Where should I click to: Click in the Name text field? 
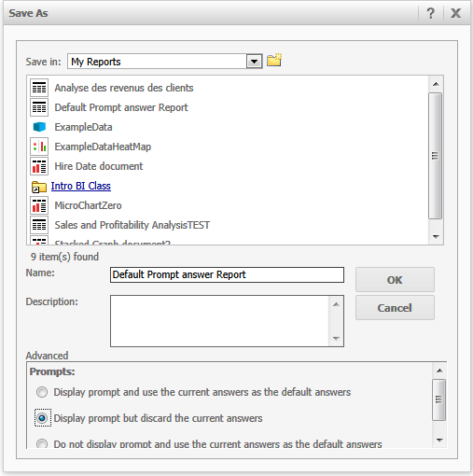[227, 274]
